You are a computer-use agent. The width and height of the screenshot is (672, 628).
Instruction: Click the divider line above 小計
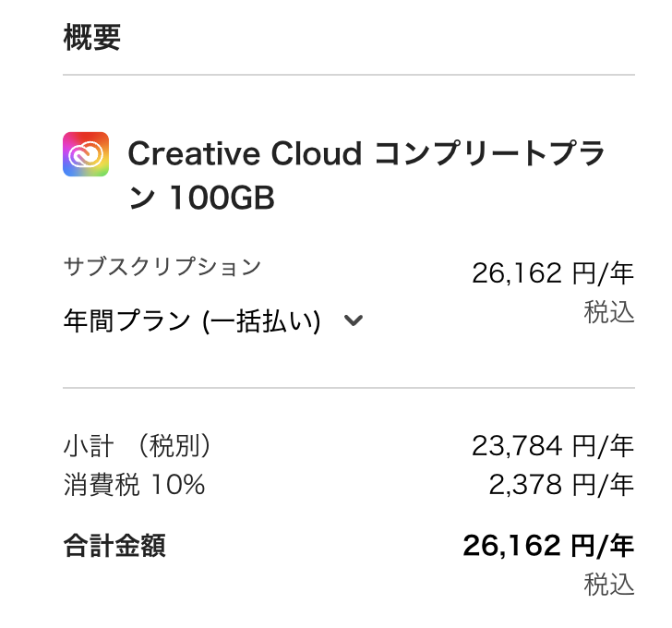349,388
